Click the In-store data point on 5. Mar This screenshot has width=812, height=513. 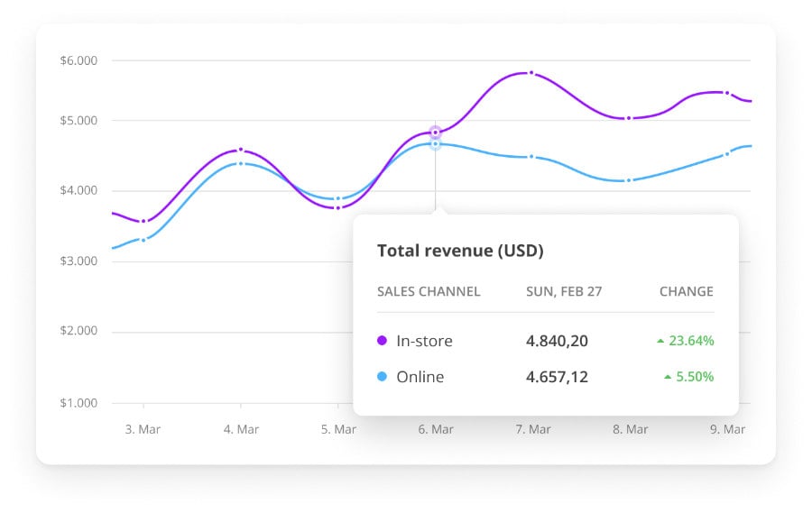tap(338, 207)
